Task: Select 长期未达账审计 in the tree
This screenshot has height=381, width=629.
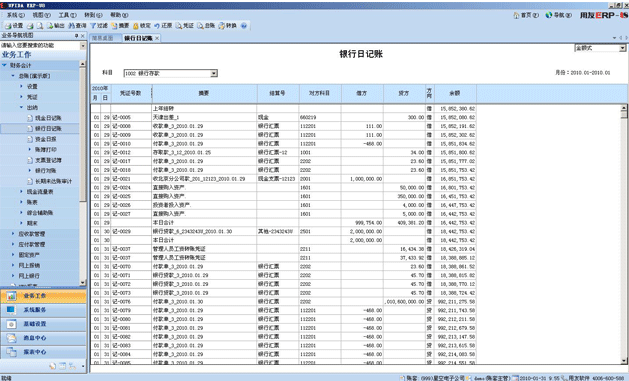Action: point(53,181)
